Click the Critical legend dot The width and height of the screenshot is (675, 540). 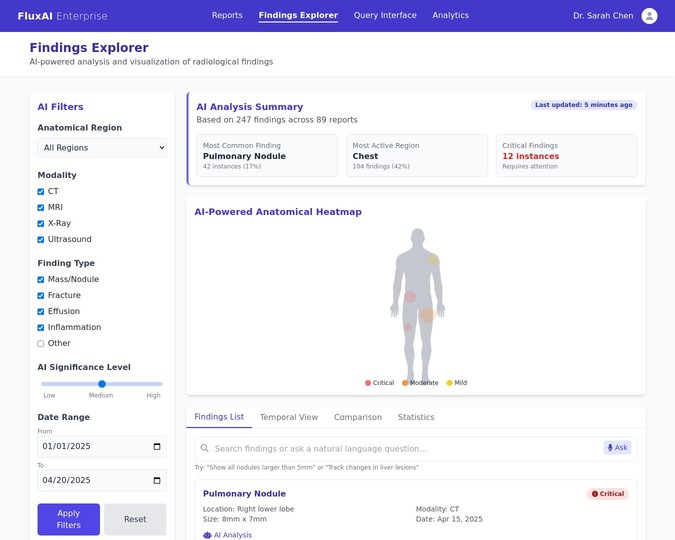pyautogui.click(x=368, y=383)
